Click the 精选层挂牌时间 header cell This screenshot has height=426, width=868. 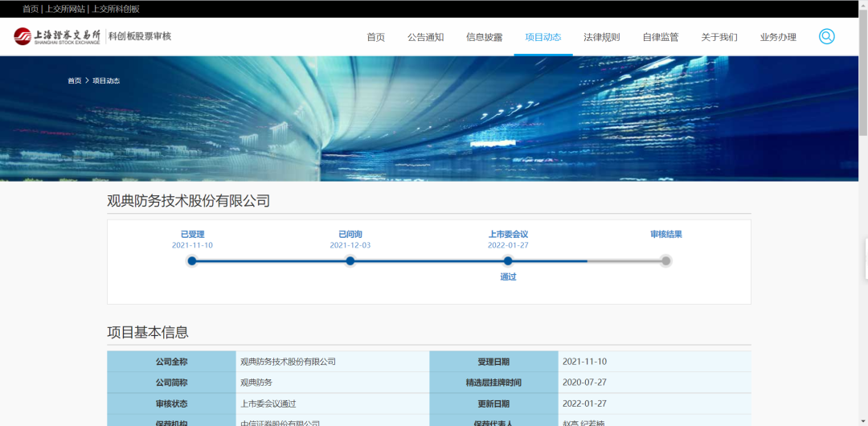tap(493, 383)
